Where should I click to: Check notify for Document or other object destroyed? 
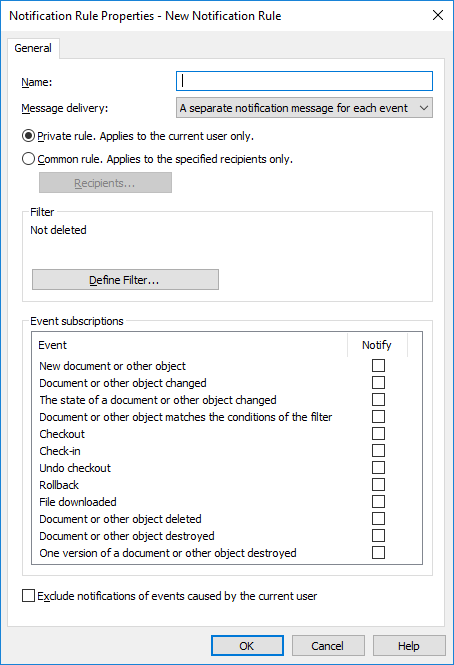coord(378,536)
